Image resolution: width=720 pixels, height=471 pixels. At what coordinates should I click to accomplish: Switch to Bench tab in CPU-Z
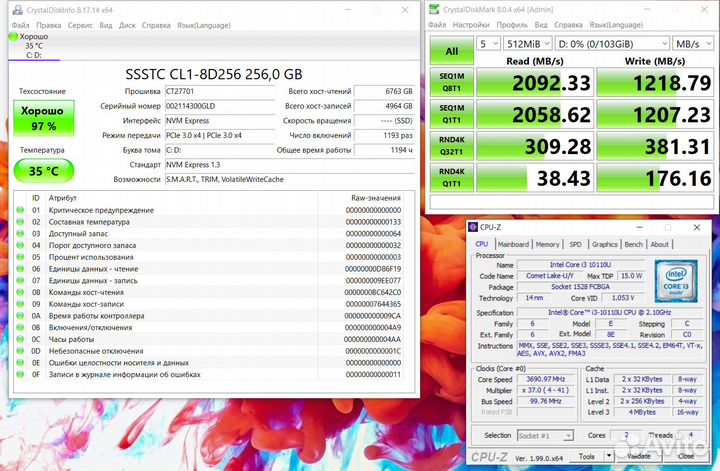coord(634,244)
